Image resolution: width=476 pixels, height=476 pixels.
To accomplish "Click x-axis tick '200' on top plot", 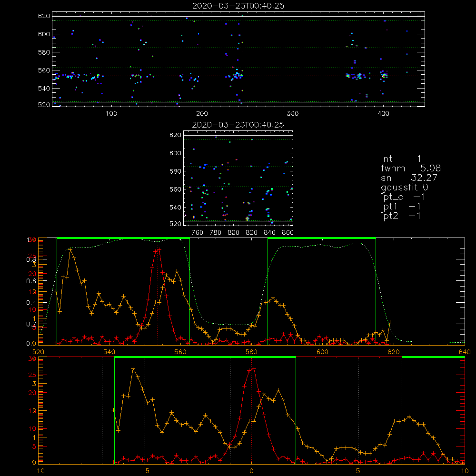I will pos(202,114).
